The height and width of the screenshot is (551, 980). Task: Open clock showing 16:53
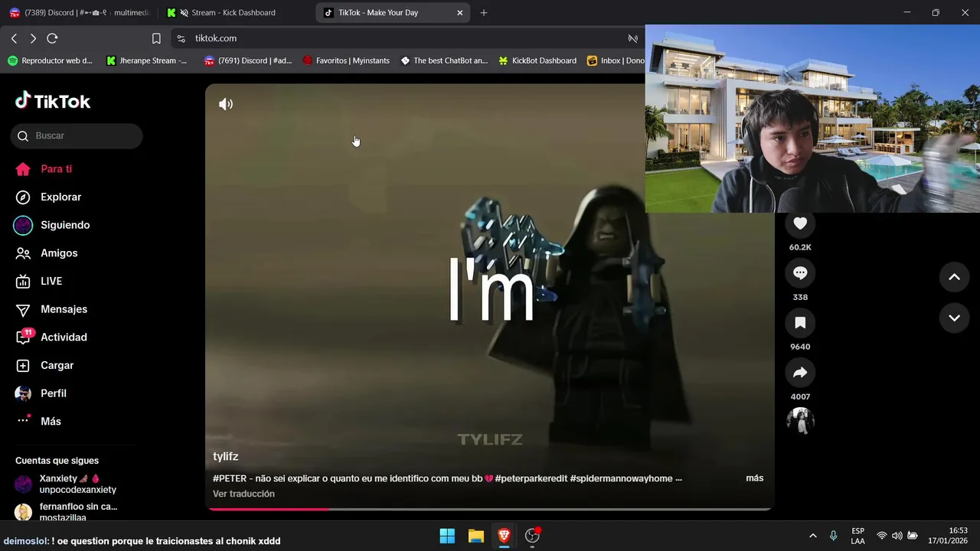click(948, 536)
